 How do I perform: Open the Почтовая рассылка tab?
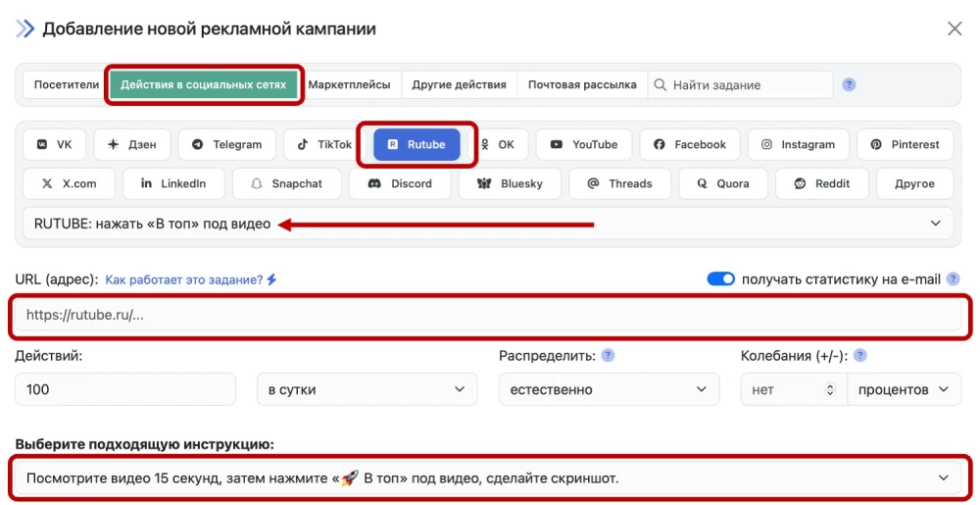(x=582, y=84)
